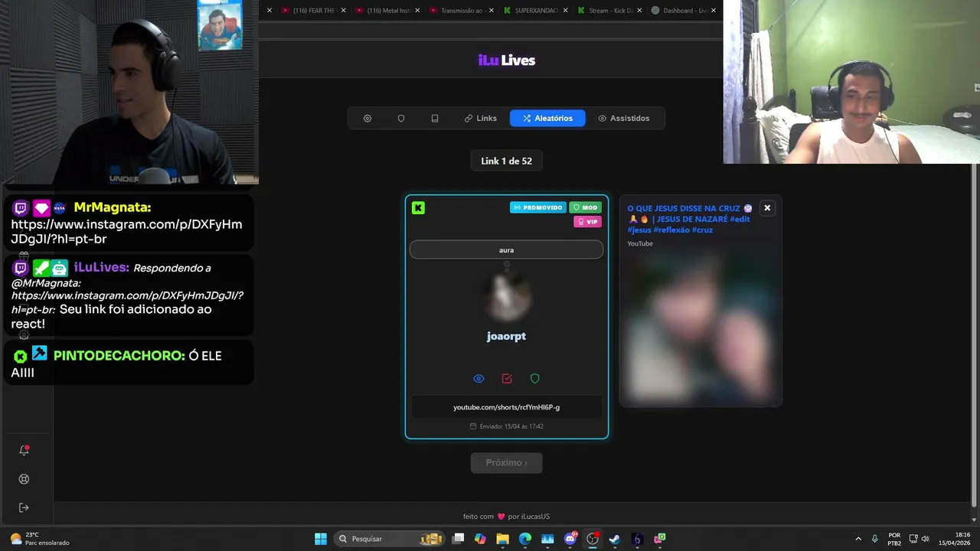The width and height of the screenshot is (980, 551).
Task: Click the lifebuoy support icon in sidebar
Action: coord(24,479)
